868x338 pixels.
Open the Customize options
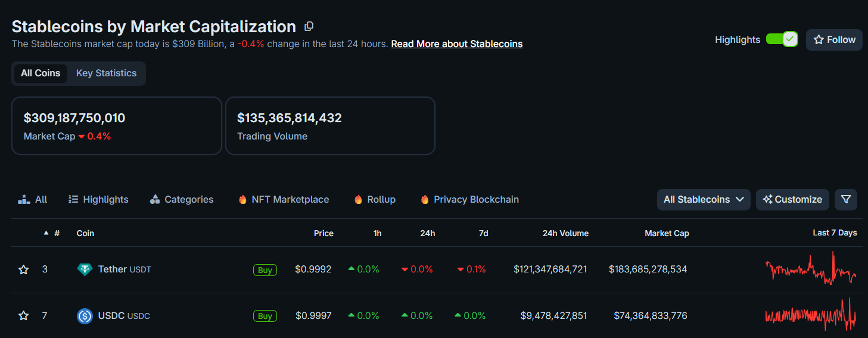coord(792,200)
